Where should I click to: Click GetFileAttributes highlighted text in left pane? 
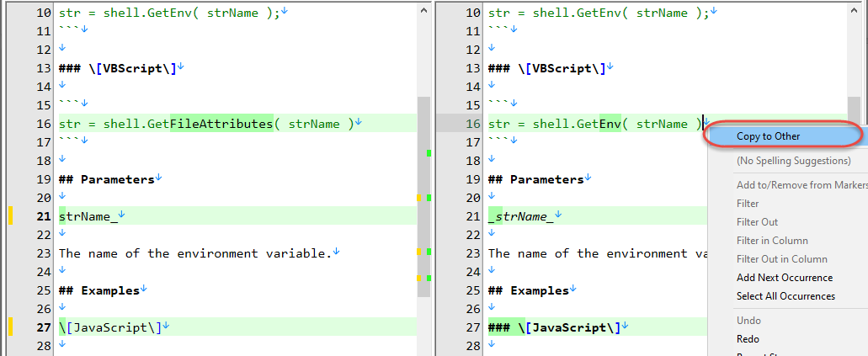[x=221, y=124]
